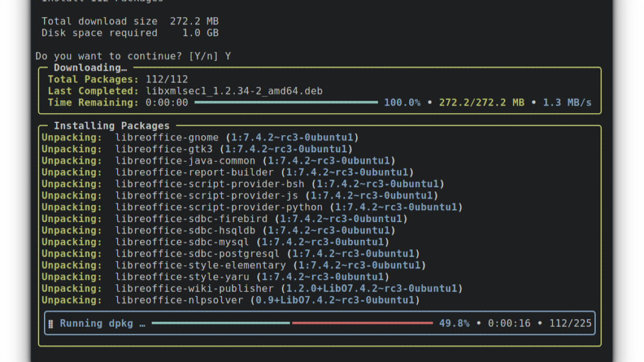This screenshot has height=362, width=644.
Task: Click the Downloading… panel title
Action: [90, 68]
